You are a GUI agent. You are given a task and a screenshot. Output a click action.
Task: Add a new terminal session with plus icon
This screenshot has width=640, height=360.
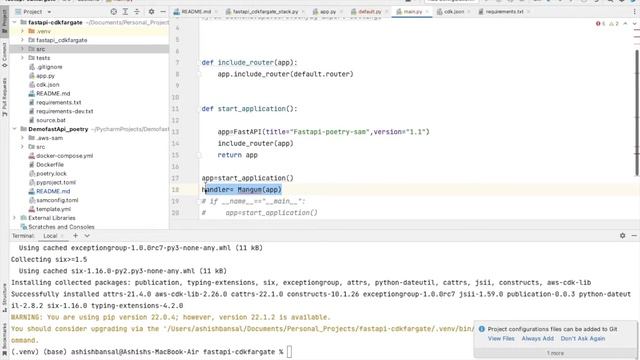(76, 236)
